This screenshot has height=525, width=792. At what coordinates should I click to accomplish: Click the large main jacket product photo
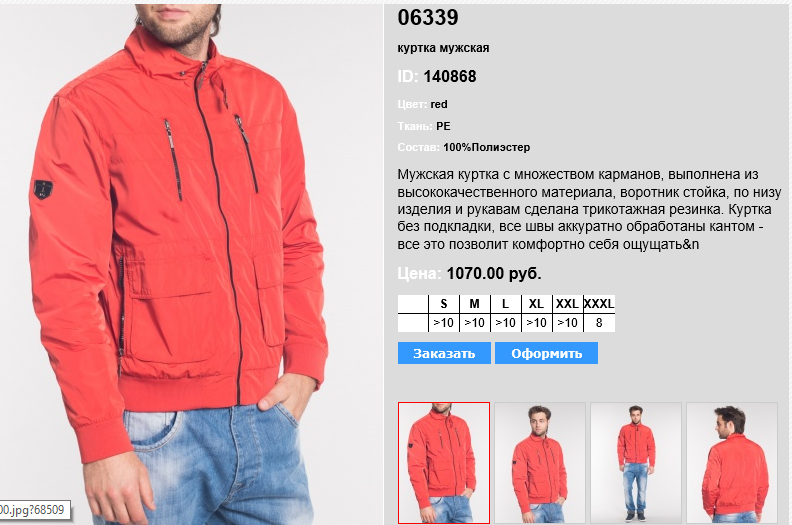(191, 264)
